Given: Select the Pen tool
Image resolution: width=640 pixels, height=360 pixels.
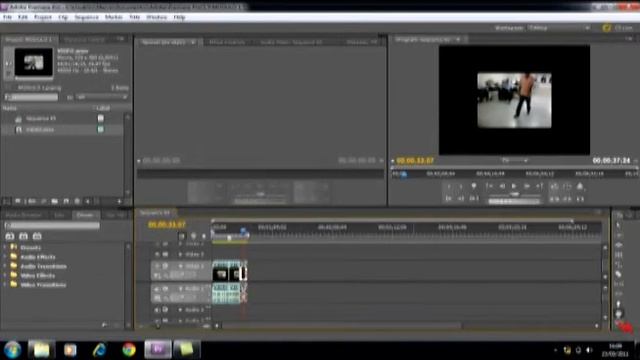Looking at the screenshot, I should [618, 304].
